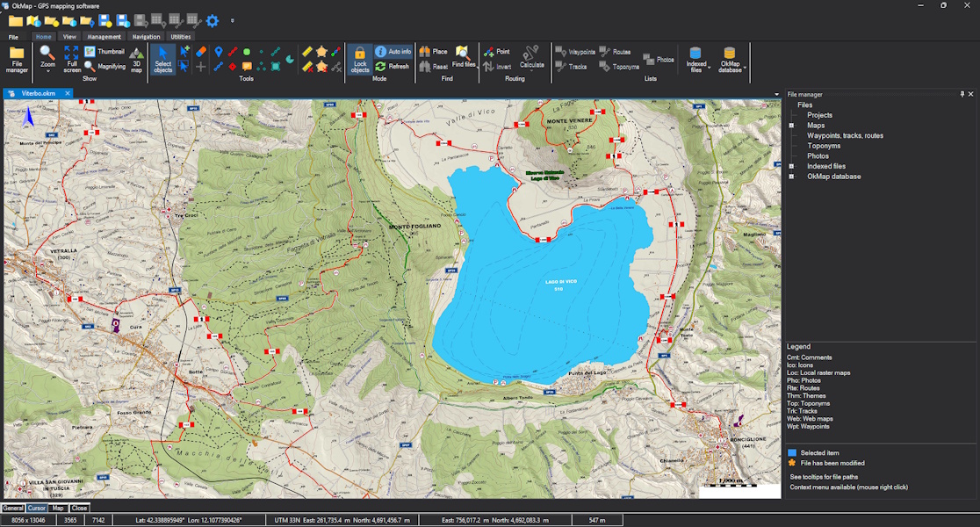Open the Thumbnail view tool
Viewport: 980px width, 527px height.
coord(104,51)
